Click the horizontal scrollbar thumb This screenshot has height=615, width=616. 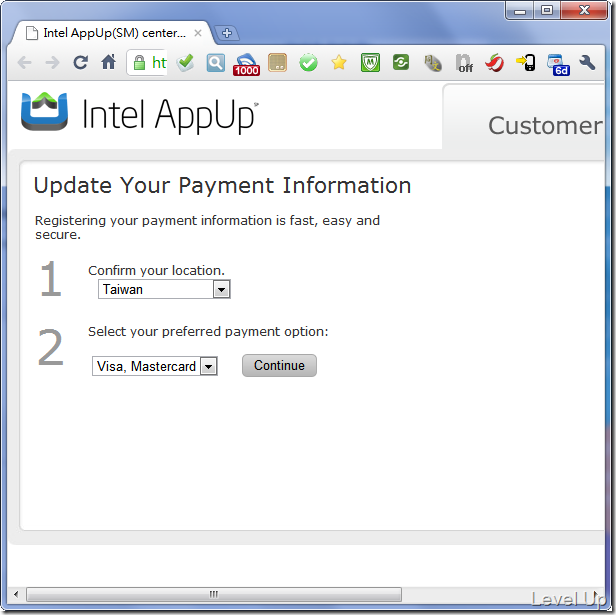pos(214,594)
